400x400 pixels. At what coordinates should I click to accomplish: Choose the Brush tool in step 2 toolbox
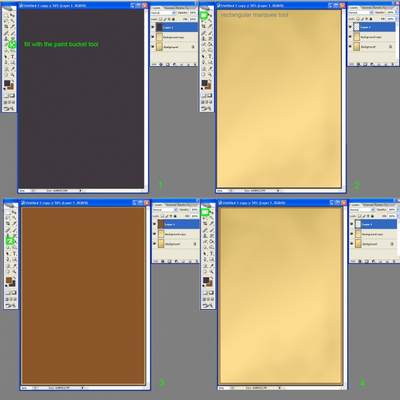pos(210,32)
